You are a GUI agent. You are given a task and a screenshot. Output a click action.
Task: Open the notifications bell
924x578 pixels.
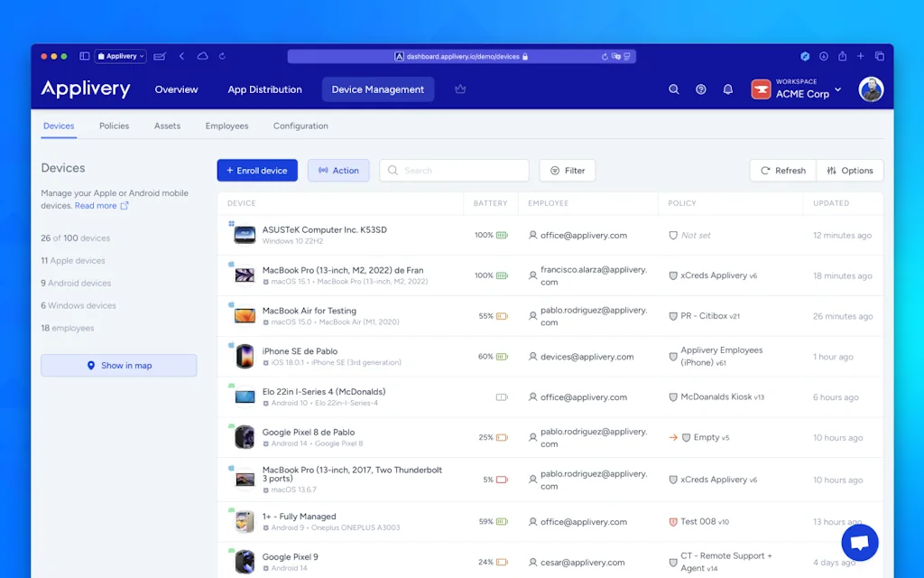[x=728, y=89]
